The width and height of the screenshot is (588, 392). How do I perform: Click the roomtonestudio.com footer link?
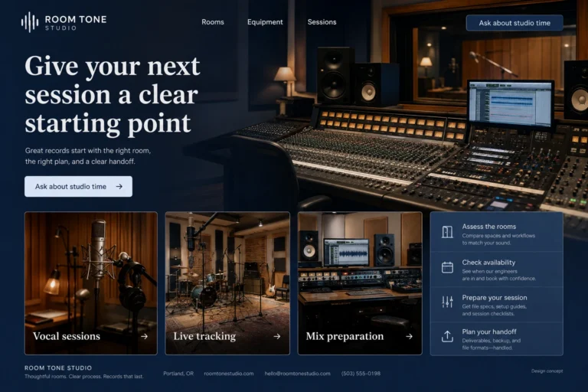(229, 374)
